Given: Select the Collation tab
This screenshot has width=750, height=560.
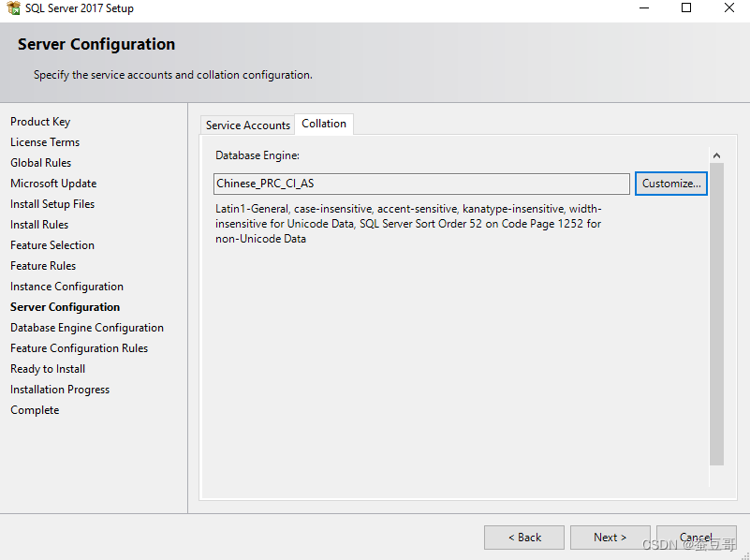Looking at the screenshot, I should (x=324, y=124).
